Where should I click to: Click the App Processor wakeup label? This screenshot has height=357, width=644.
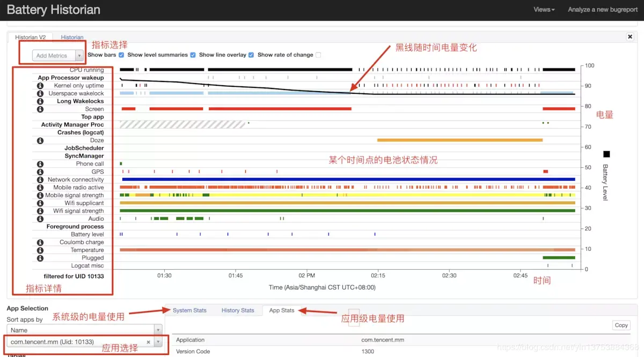tap(71, 78)
